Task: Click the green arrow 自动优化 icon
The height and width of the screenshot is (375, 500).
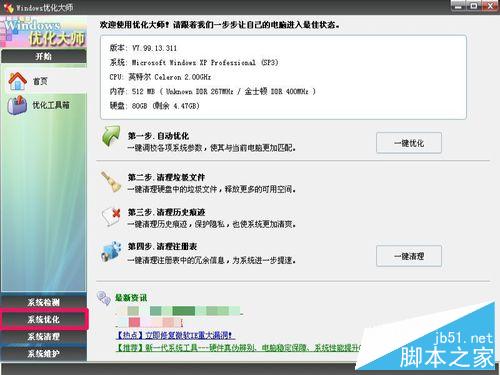Action: point(111,136)
